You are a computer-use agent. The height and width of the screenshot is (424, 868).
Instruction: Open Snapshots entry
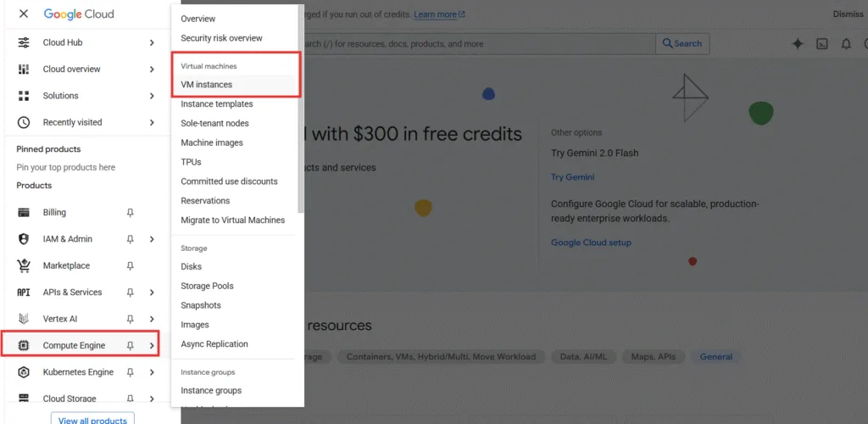pyautogui.click(x=201, y=305)
